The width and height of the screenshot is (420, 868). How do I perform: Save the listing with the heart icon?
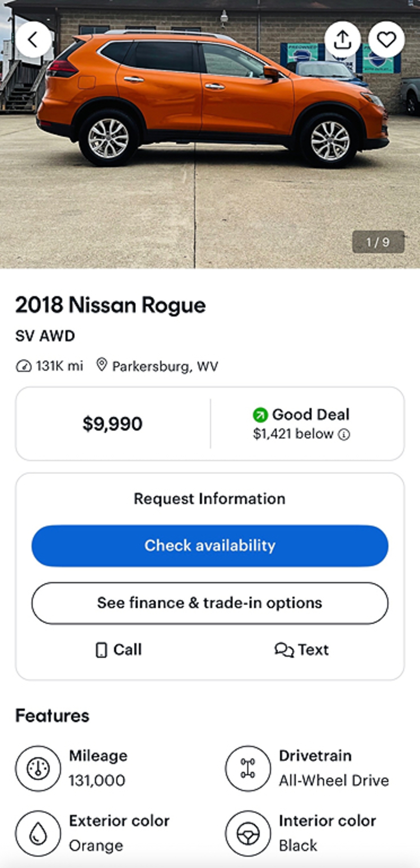coord(386,40)
